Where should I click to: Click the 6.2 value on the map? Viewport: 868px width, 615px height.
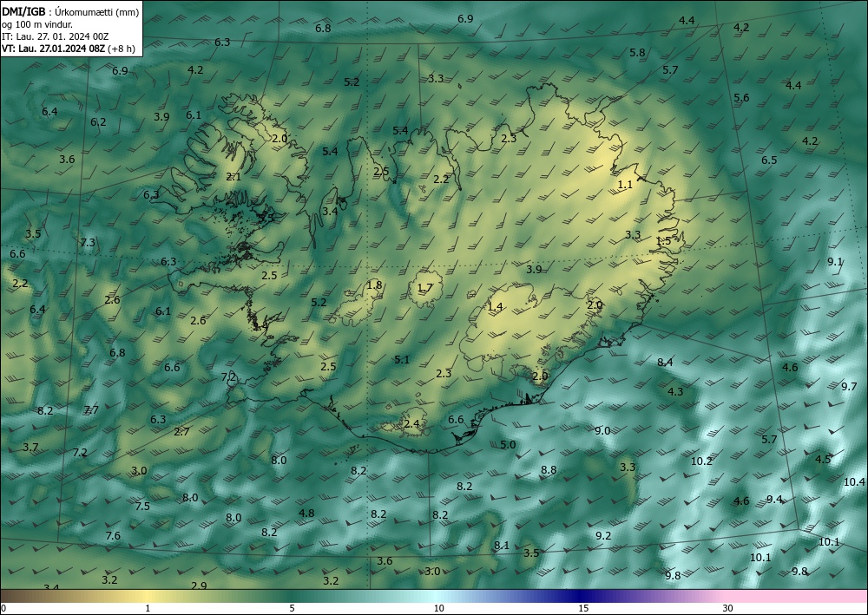coord(99,122)
